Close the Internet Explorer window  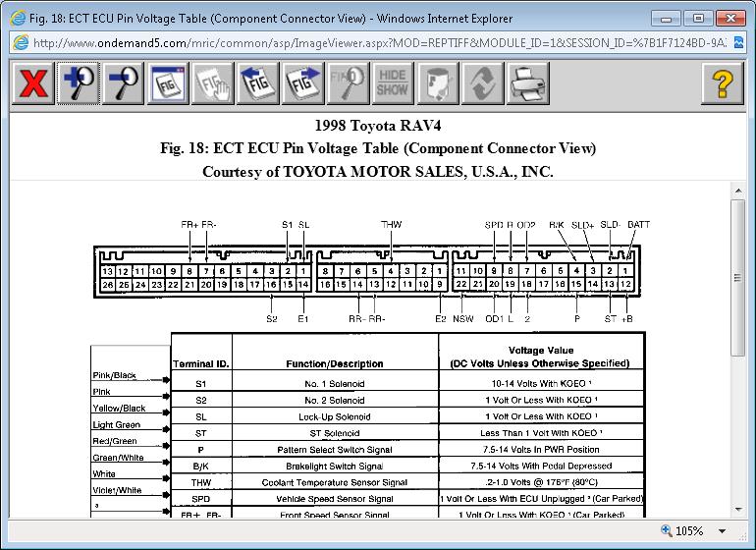[x=730, y=19]
